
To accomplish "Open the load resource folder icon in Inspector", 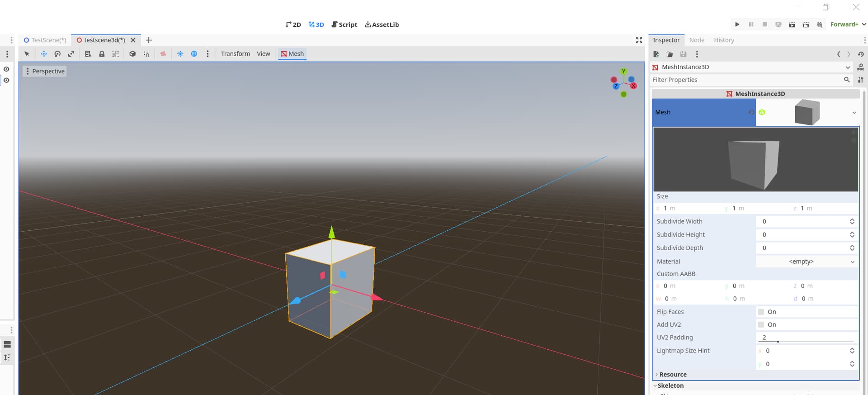I will click(670, 54).
